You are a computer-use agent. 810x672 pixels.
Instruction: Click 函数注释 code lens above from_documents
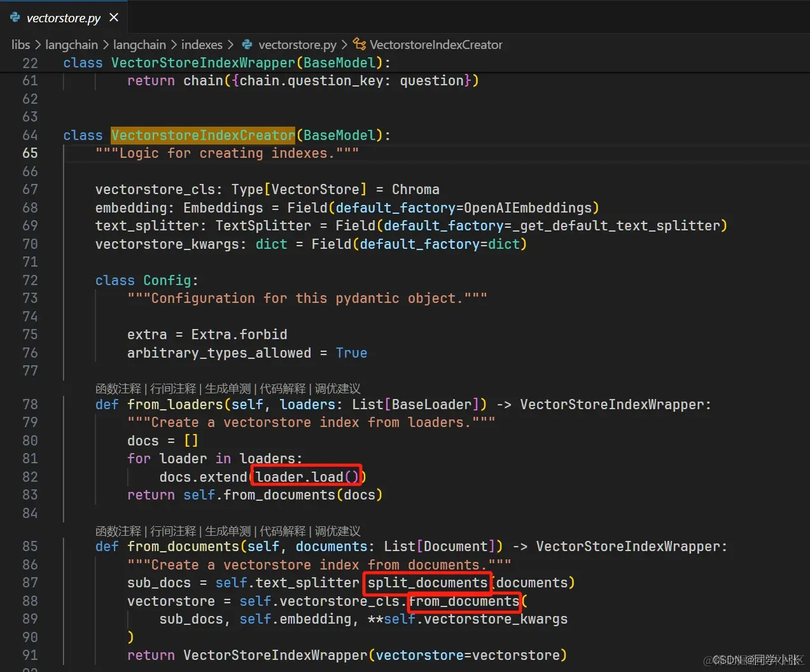point(118,531)
